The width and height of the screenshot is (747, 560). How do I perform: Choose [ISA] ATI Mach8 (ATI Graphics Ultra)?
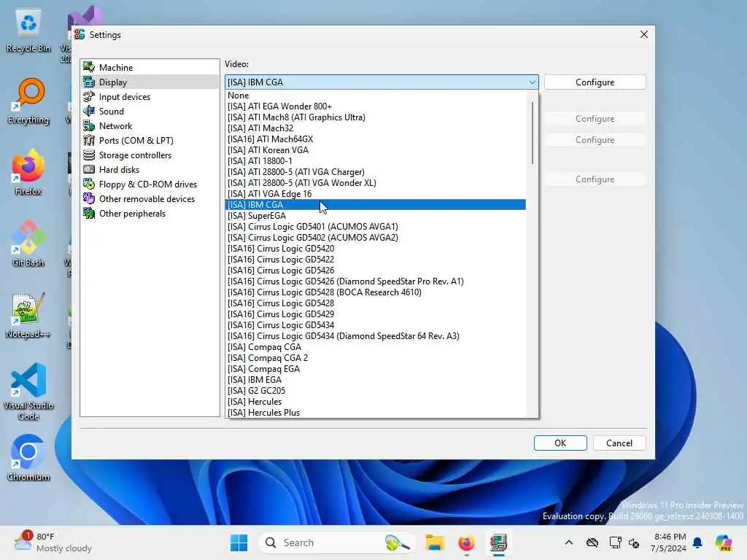pos(376,117)
